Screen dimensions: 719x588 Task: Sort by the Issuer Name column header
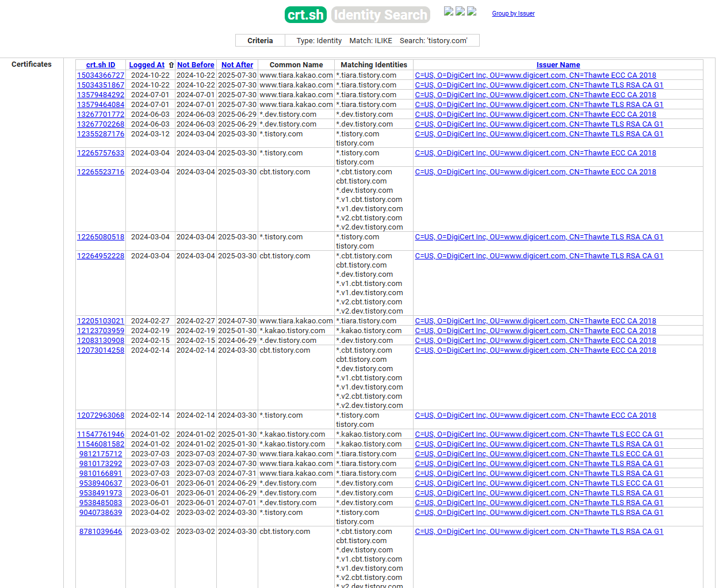[558, 65]
